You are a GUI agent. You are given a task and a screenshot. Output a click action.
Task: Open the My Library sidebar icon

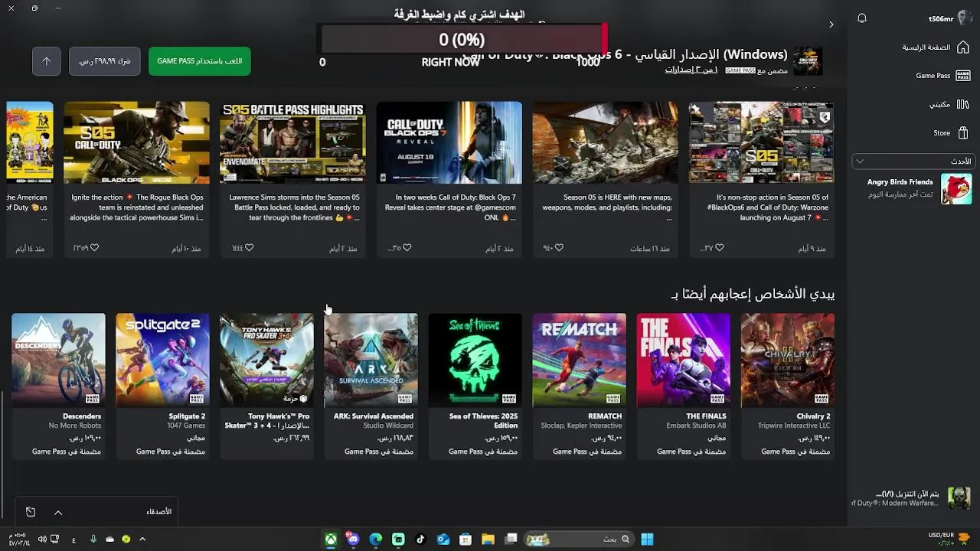(963, 104)
